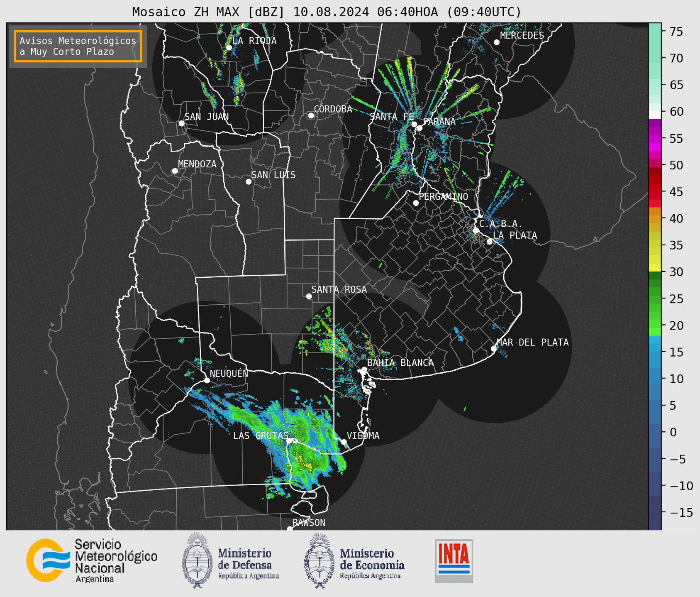Screen dimensions: 700x597
Task: Click the Santa Rosa city marker dot
Action: point(309,296)
